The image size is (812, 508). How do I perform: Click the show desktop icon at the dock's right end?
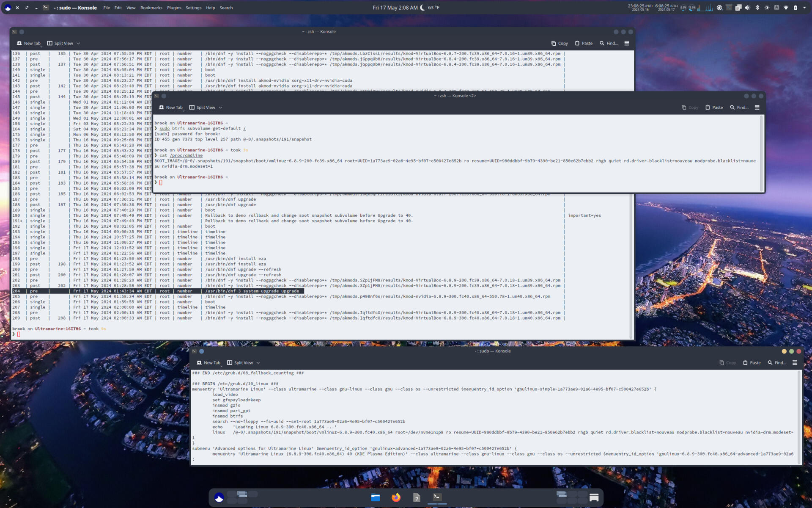click(x=594, y=497)
